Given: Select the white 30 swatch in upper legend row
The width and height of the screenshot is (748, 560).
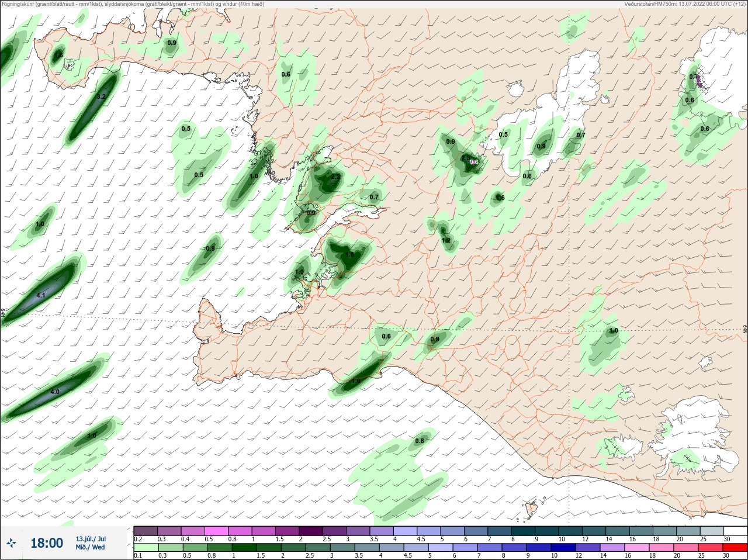Looking at the screenshot, I should (735, 530).
